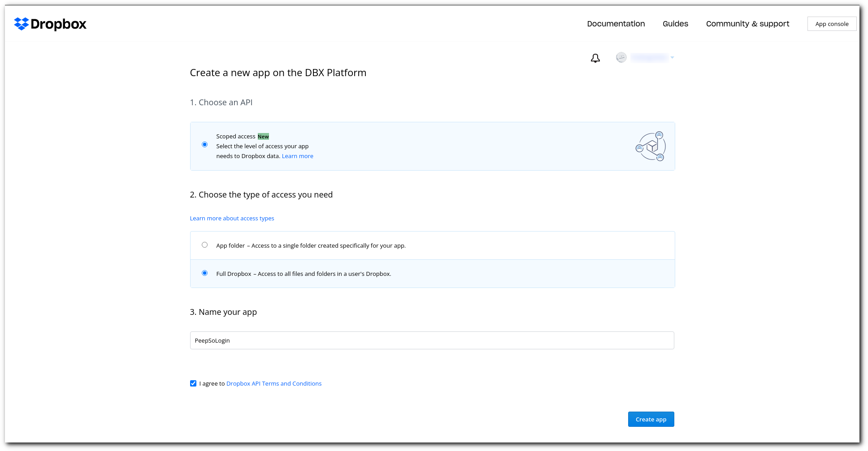Click the app name input field
This screenshot has height=451, width=868.
[432, 340]
